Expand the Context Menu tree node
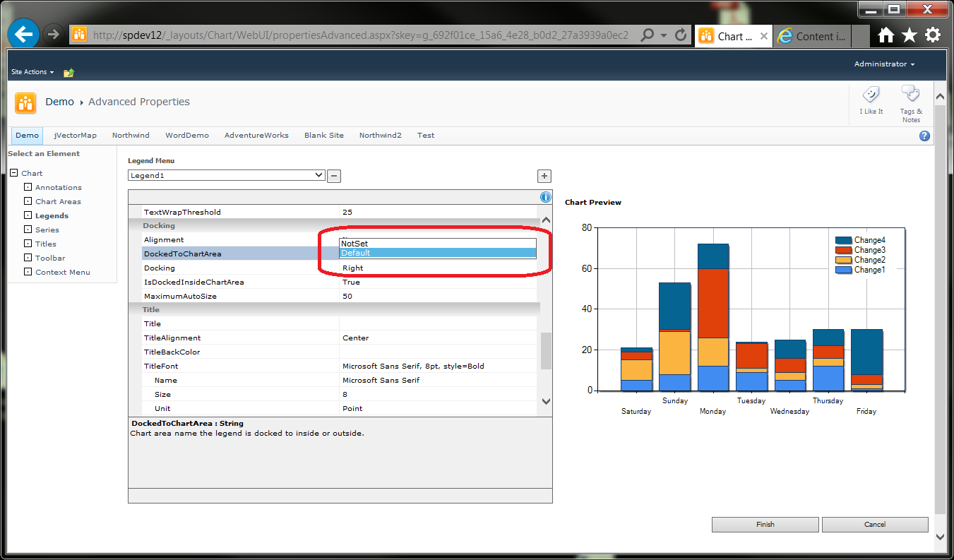The image size is (954, 560). (x=28, y=272)
